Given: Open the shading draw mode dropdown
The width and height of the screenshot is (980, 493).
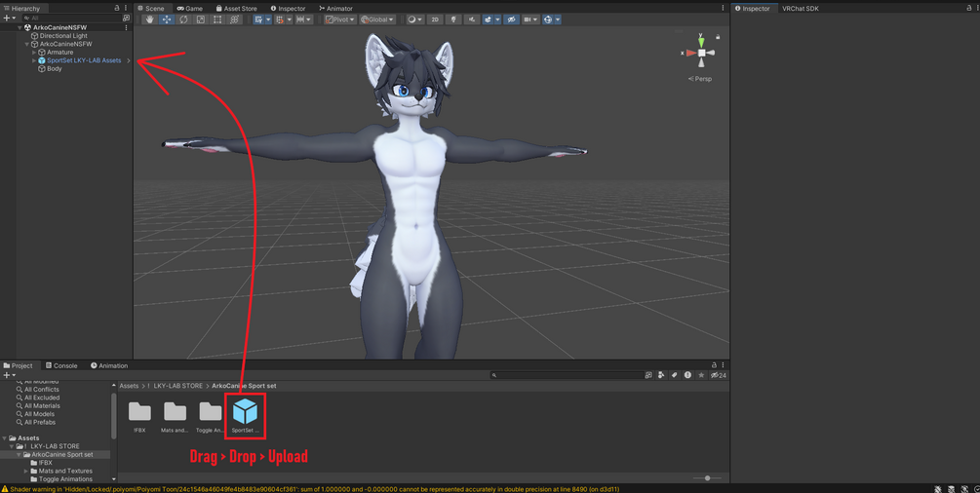Looking at the screenshot, I should pos(415,19).
